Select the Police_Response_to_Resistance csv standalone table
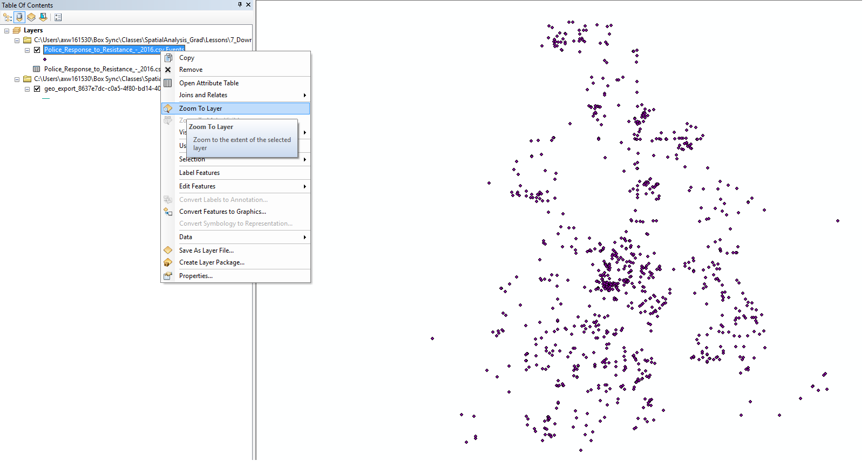Viewport: 868px width, 467px height. click(102, 69)
